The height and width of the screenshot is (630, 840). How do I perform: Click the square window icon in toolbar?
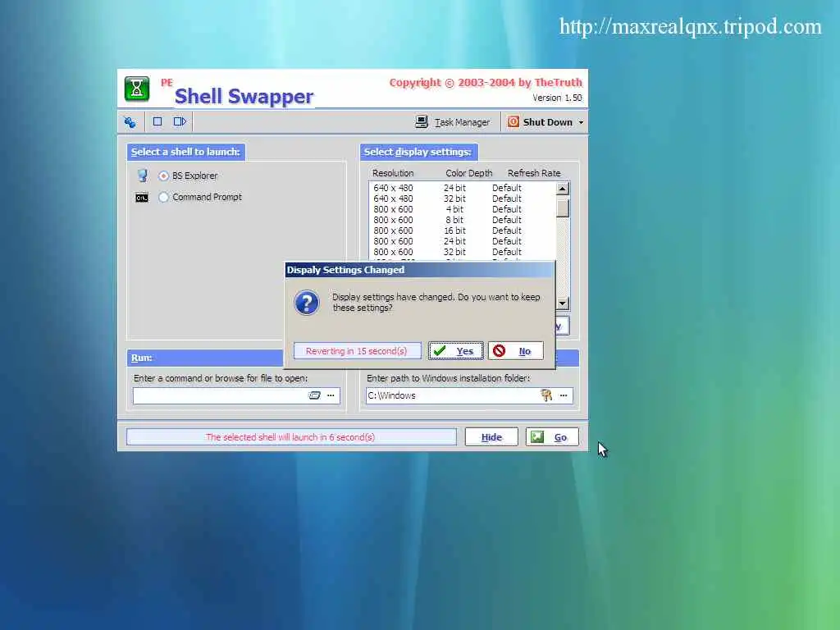click(157, 121)
